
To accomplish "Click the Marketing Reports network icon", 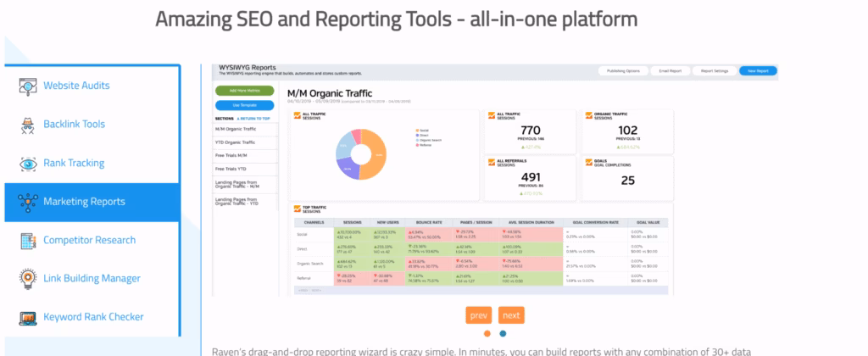I will (26, 202).
